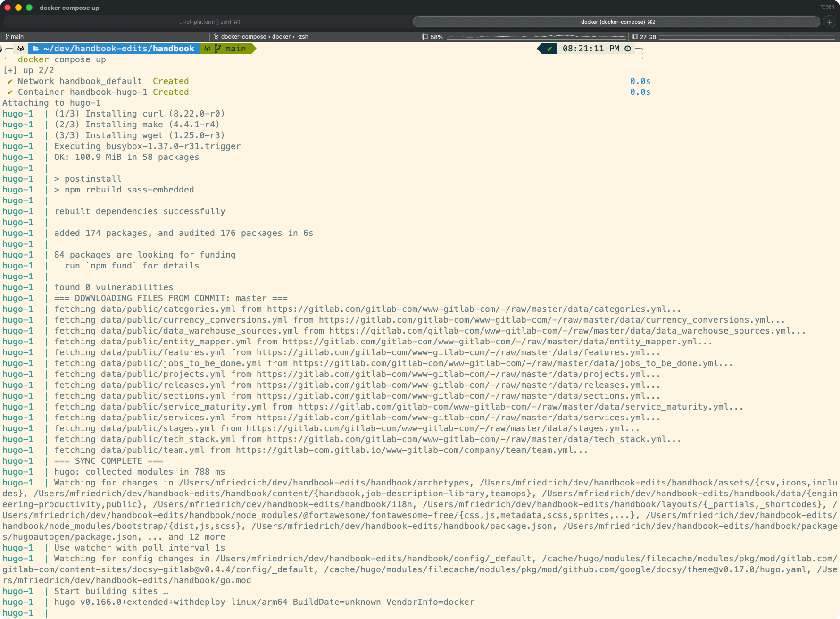Click the memory icon beside 27 GB
Image resolution: width=840 pixels, height=619 pixels.
635,37
